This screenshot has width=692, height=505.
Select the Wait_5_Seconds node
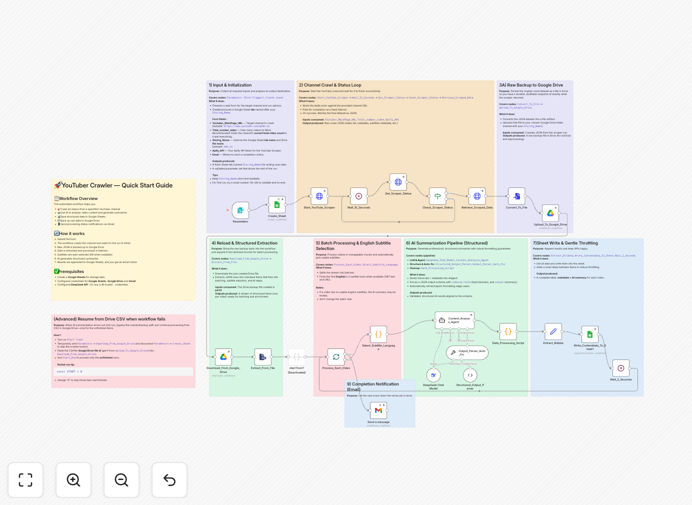tap(621, 368)
